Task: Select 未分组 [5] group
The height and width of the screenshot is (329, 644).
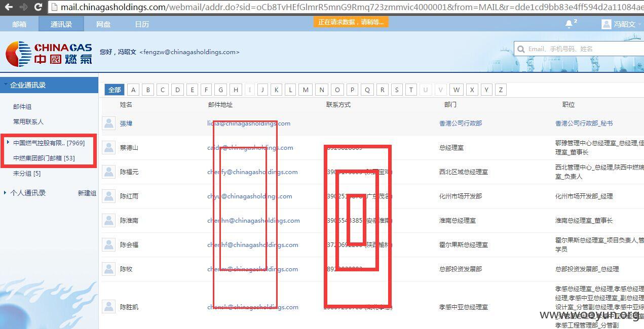Action: tap(27, 174)
